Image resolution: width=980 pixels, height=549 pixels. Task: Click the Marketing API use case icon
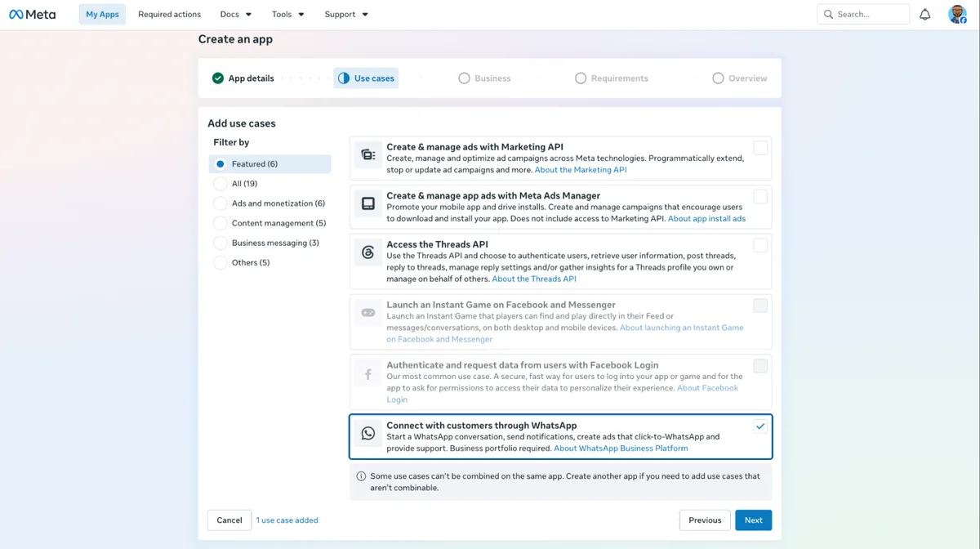(368, 155)
